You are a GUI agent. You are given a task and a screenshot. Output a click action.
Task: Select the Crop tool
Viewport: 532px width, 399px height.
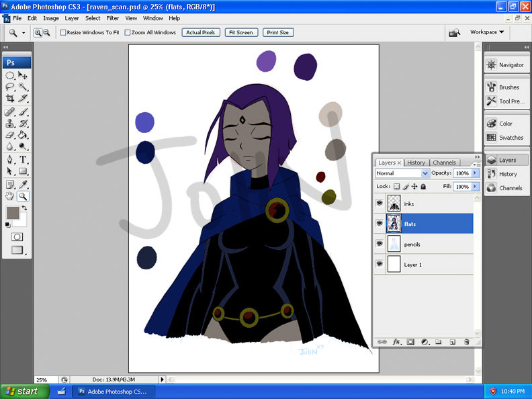[10, 98]
